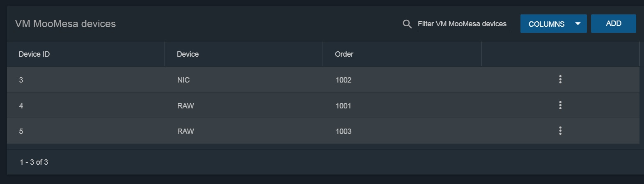Add a new device with ADD button
Screen dimensions: 644x184
click(x=614, y=23)
